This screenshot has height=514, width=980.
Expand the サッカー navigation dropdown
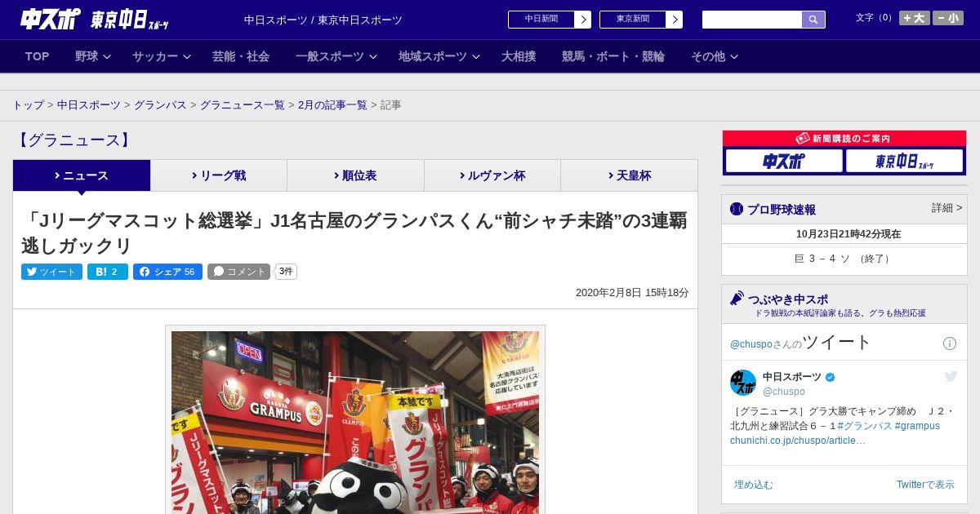(x=162, y=56)
